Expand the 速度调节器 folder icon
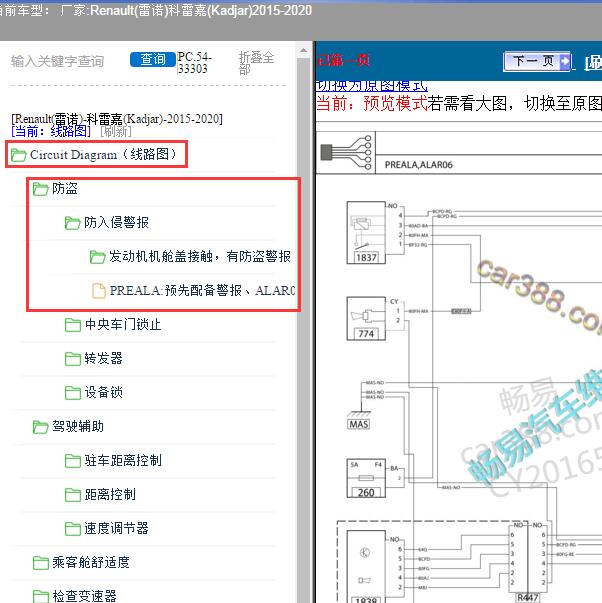 click(73, 528)
